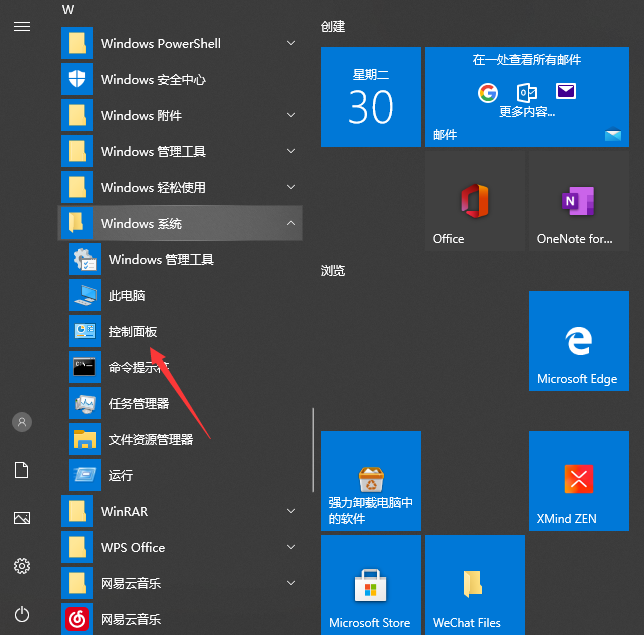644x635 pixels.
Task: Open the Microsoft Store tile
Action: coord(370,584)
